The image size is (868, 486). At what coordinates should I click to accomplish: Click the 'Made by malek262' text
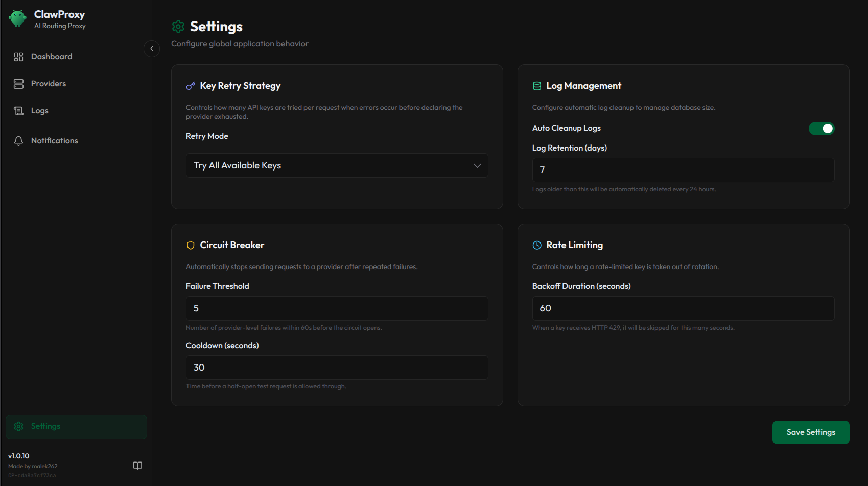pyautogui.click(x=33, y=466)
